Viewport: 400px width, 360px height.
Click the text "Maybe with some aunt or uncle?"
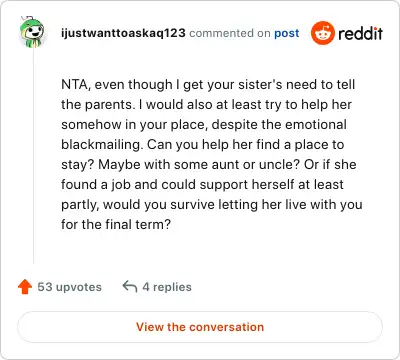tap(199, 165)
